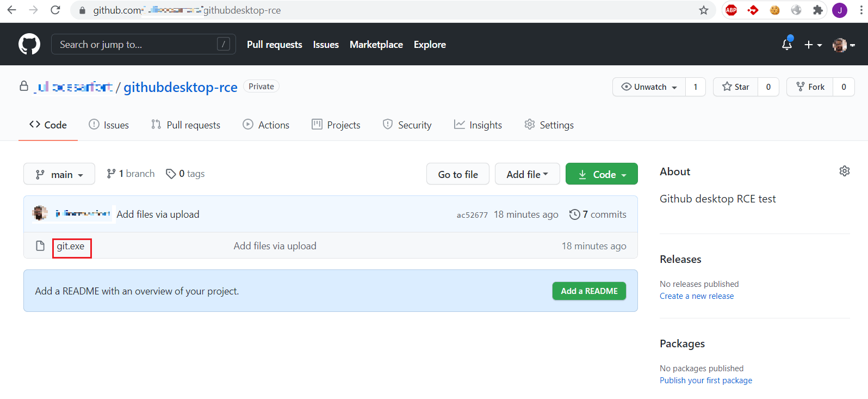
Task: Switch to the Projects tab
Action: pyautogui.click(x=336, y=125)
